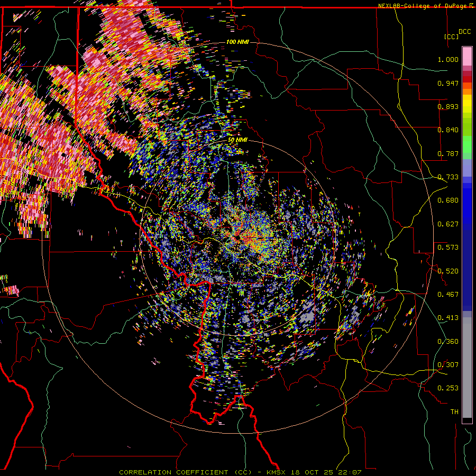The image size is (476, 476).
Task: Pick the pink segment atop the color bar
Action: tap(467, 56)
